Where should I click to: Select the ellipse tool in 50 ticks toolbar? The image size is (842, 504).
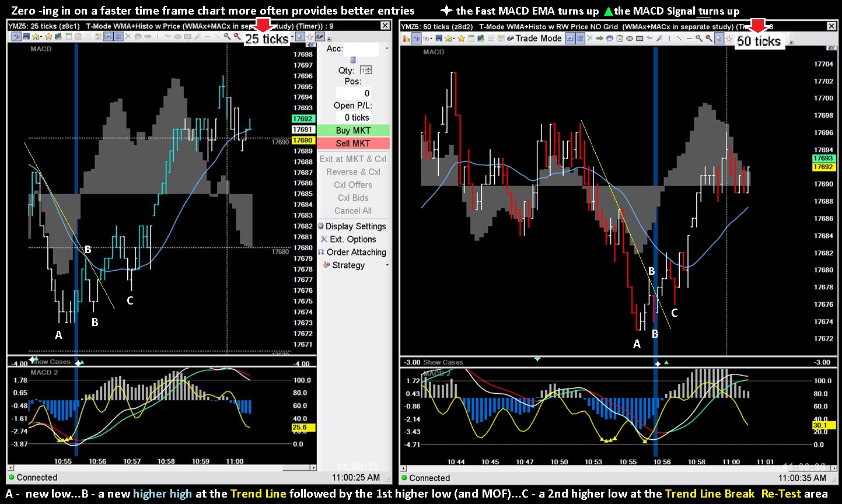[x=630, y=38]
